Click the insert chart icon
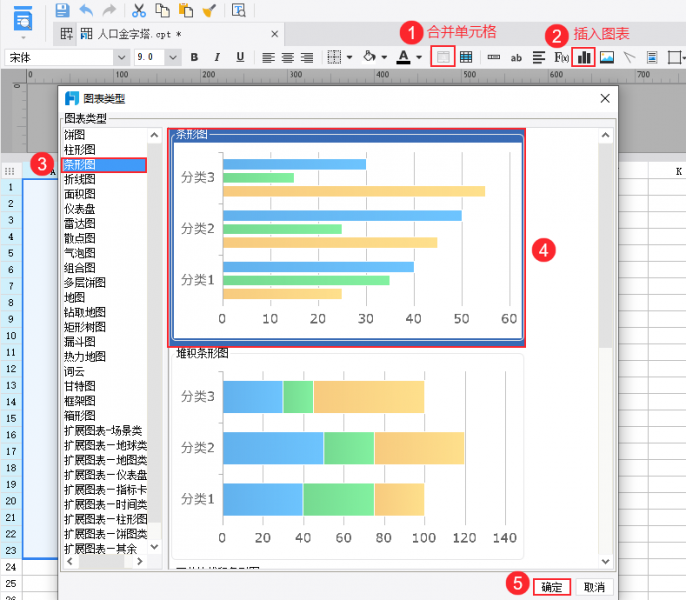The width and height of the screenshot is (686, 600). (584, 57)
